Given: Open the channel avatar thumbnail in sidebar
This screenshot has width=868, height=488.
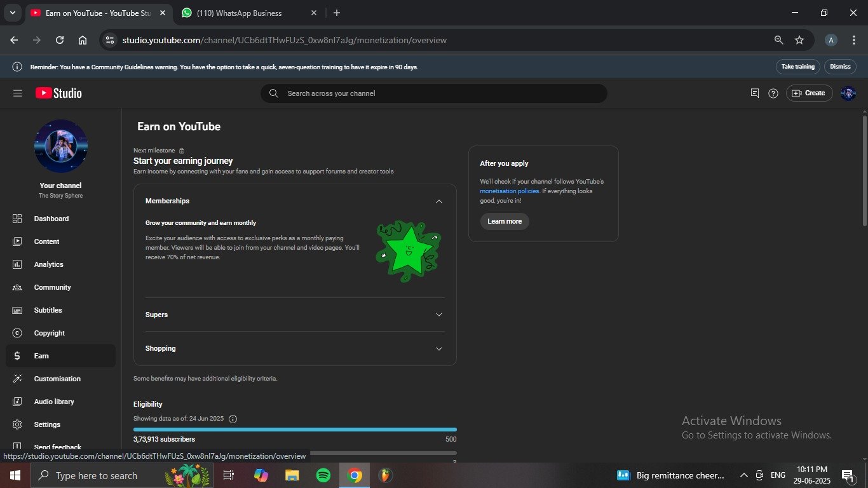Looking at the screenshot, I should [61, 146].
